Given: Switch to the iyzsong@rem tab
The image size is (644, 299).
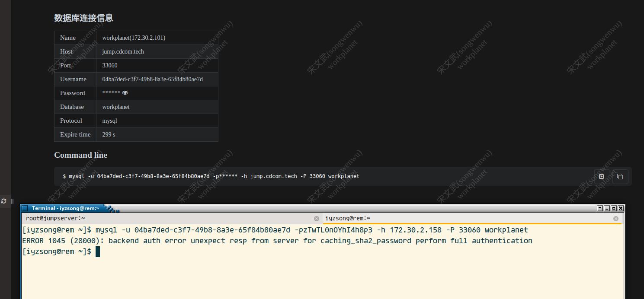Looking at the screenshot, I should [348, 218].
